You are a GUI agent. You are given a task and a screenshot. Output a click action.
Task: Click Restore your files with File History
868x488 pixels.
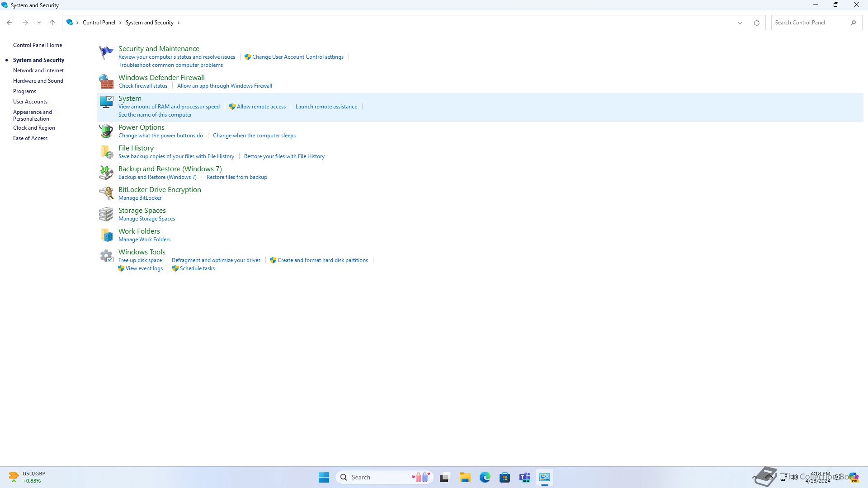pyautogui.click(x=284, y=156)
